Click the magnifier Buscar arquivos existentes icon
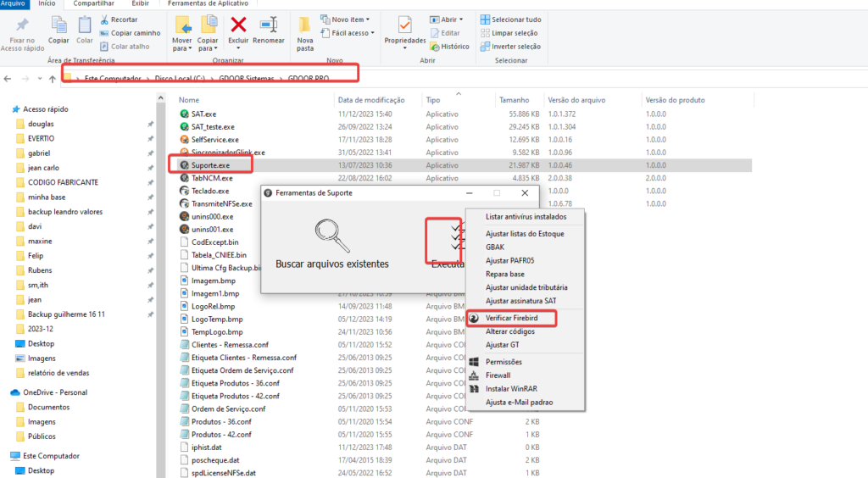This screenshot has height=478, width=868. (x=331, y=236)
